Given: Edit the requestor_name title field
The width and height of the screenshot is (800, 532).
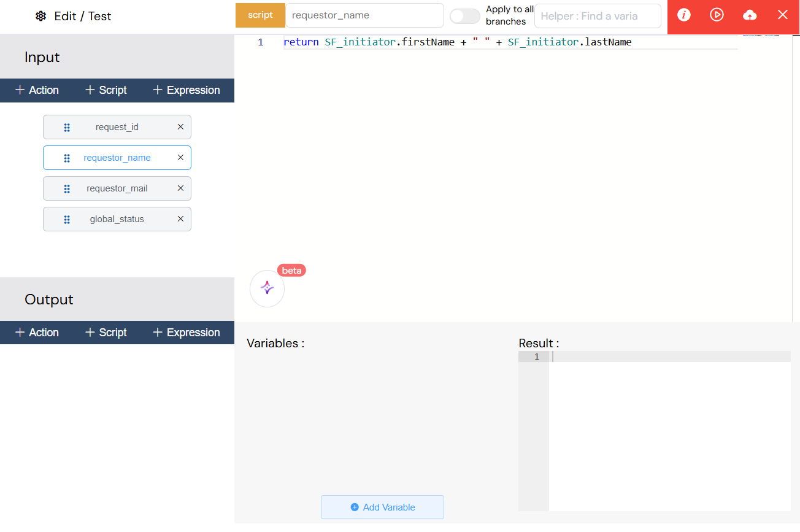Looking at the screenshot, I should [x=364, y=15].
